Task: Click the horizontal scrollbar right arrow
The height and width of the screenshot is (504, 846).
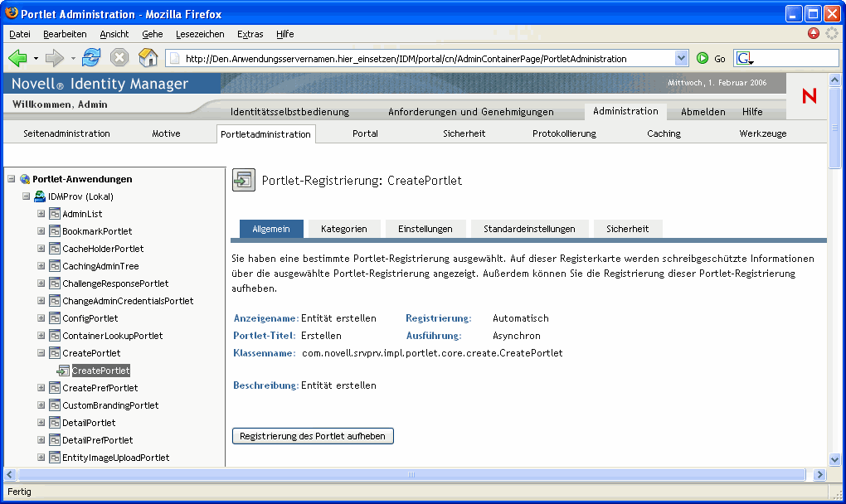Action: (x=819, y=475)
